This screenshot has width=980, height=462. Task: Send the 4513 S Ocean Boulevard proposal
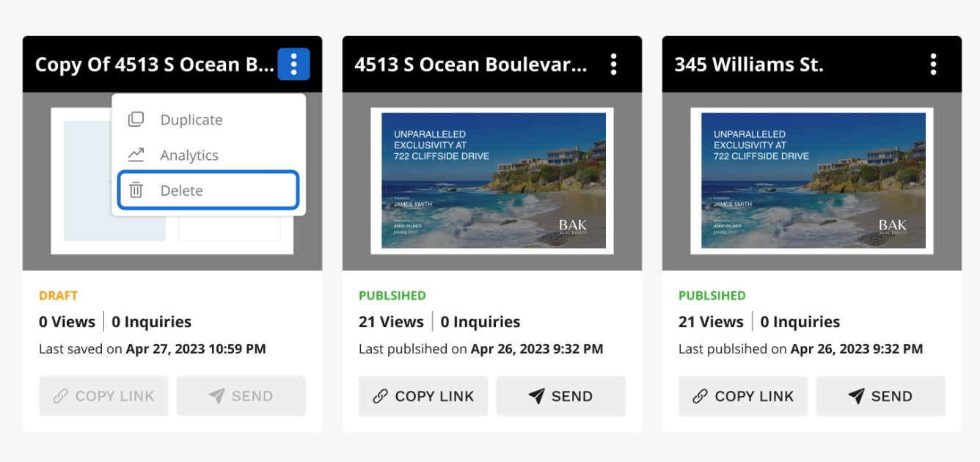coord(561,396)
